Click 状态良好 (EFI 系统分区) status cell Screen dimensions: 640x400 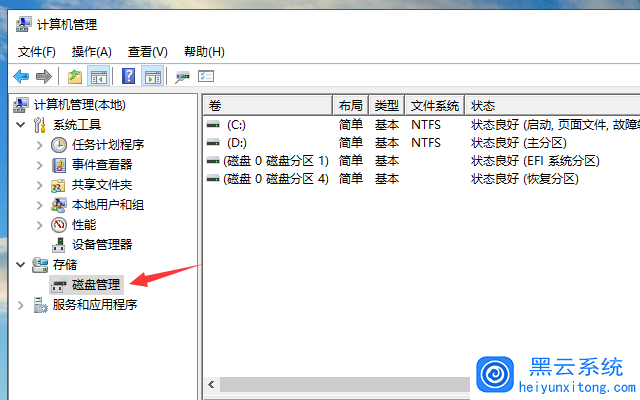tap(535, 161)
